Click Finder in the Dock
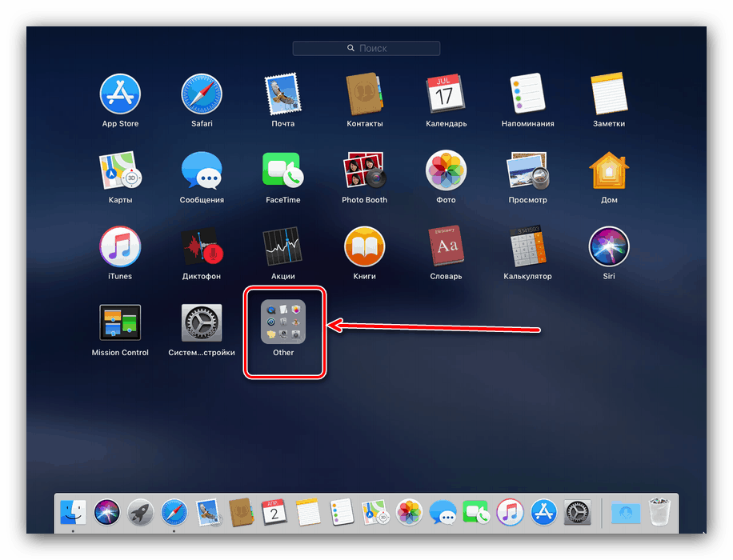The width and height of the screenshot is (733, 560). coord(73,512)
